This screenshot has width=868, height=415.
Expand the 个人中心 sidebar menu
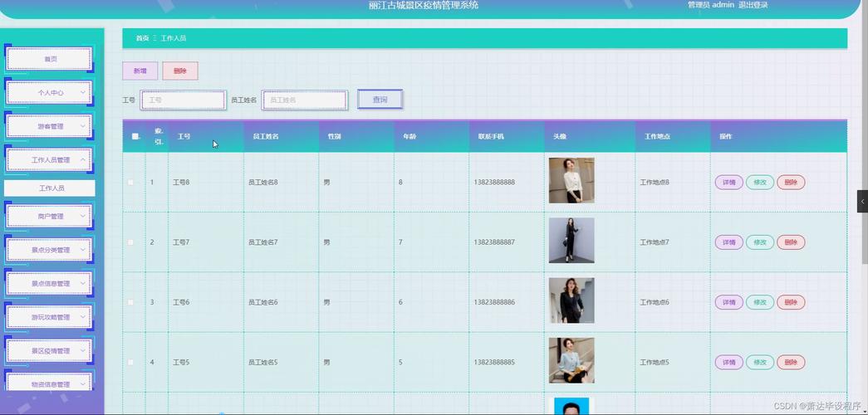click(x=50, y=93)
